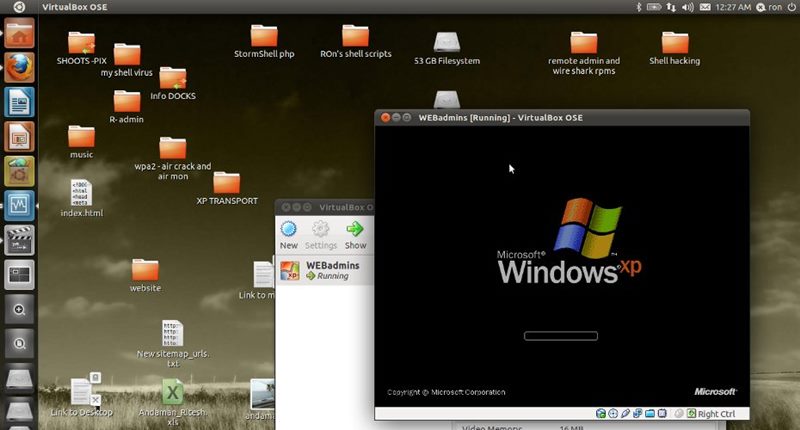Open Settings in VirtualBox manager toolbar
The image size is (800, 430).
pyautogui.click(x=321, y=235)
